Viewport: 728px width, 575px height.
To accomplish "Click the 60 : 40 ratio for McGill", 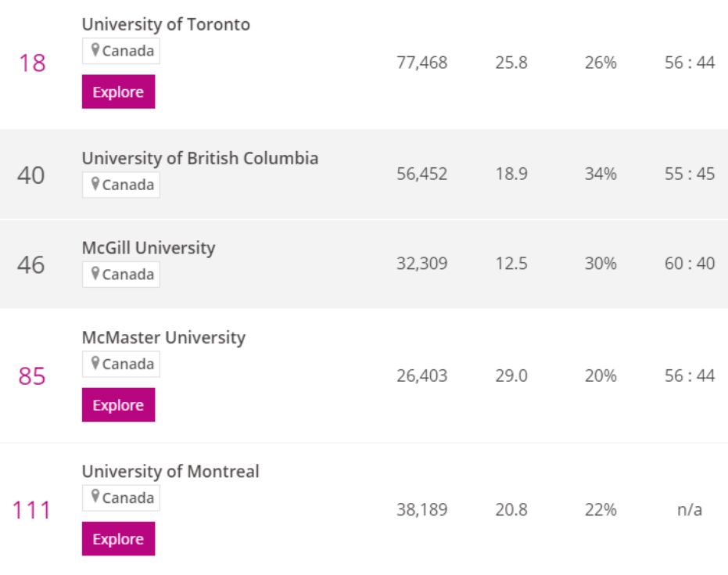I will click(689, 264).
